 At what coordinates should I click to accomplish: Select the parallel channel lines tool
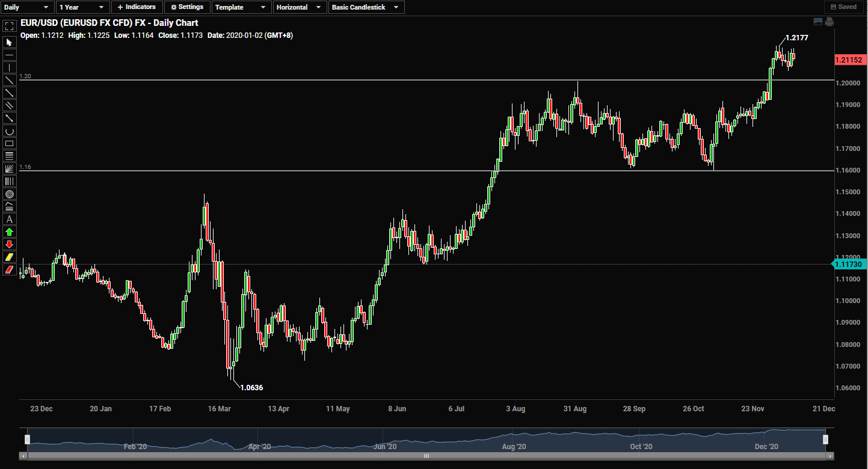[x=9, y=105]
